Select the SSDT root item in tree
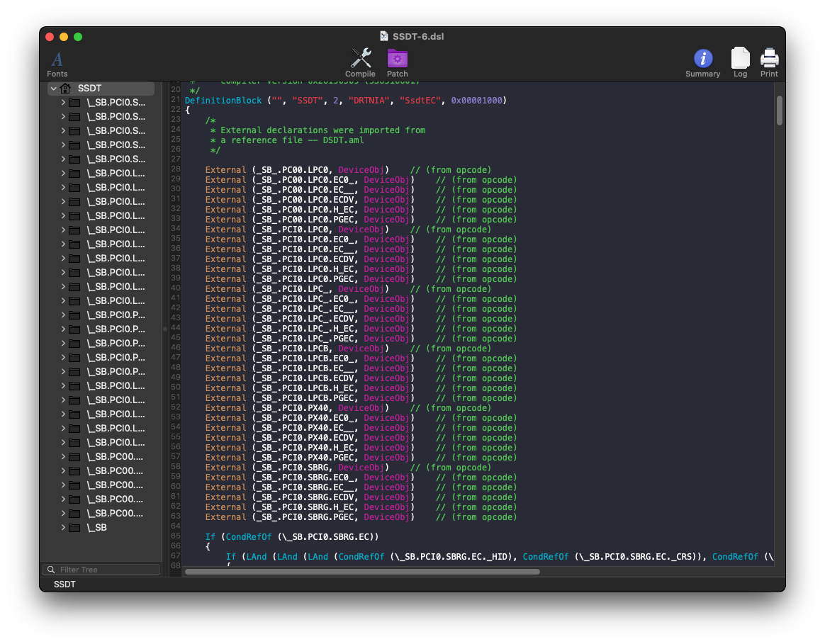 [x=90, y=89]
